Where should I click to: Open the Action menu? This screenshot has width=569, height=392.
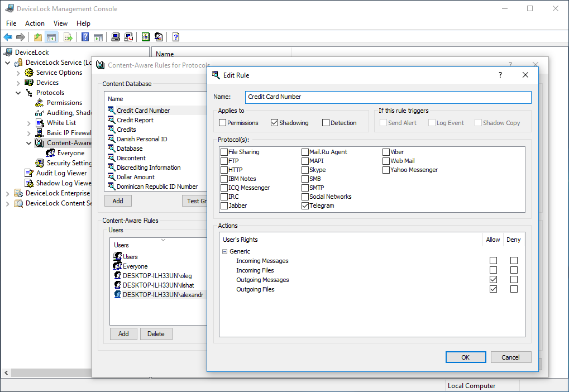[x=35, y=23]
